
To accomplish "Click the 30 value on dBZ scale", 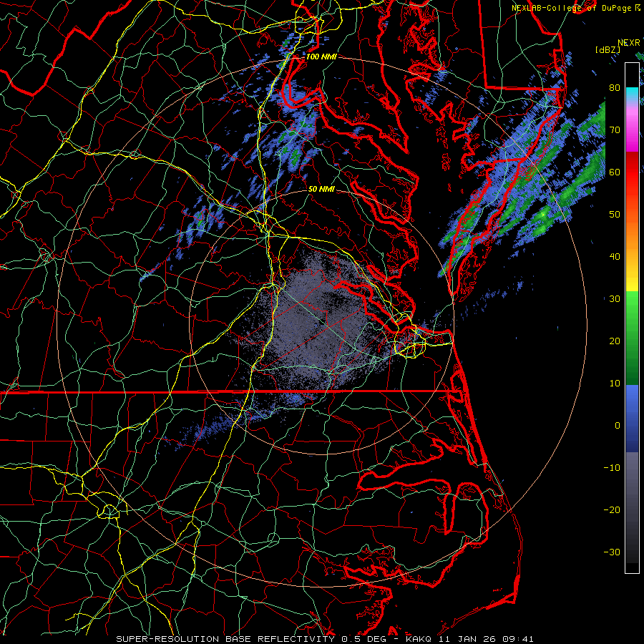I will click(x=615, y=299).
